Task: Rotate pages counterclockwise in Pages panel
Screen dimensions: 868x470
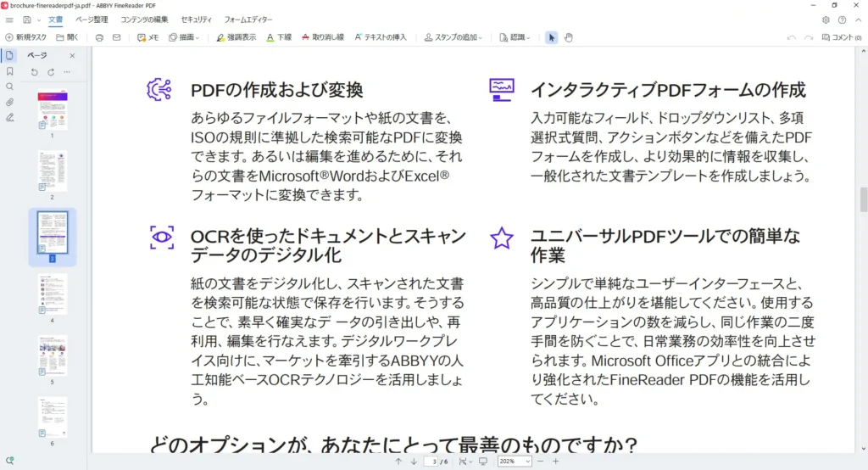Action: coord(34,72)
